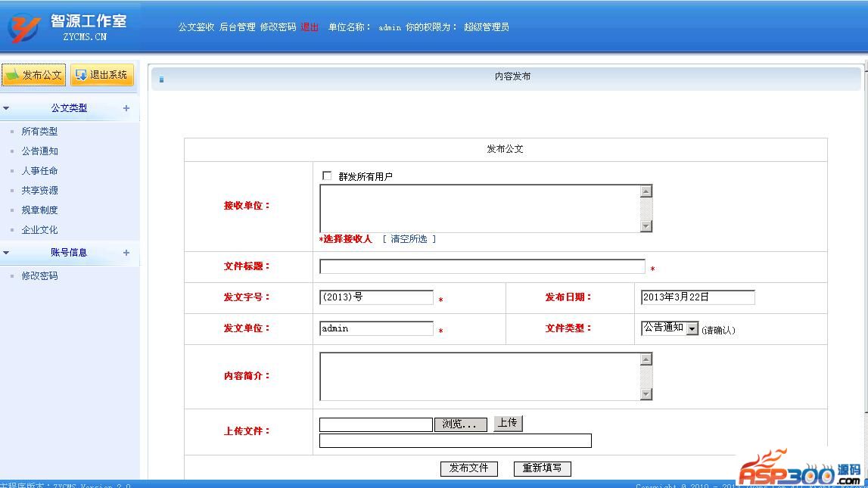Screen dimensions: 868x488
Task: Focus the 发文单位 input field
Action: pyautogui.click(x=376, y=328)
